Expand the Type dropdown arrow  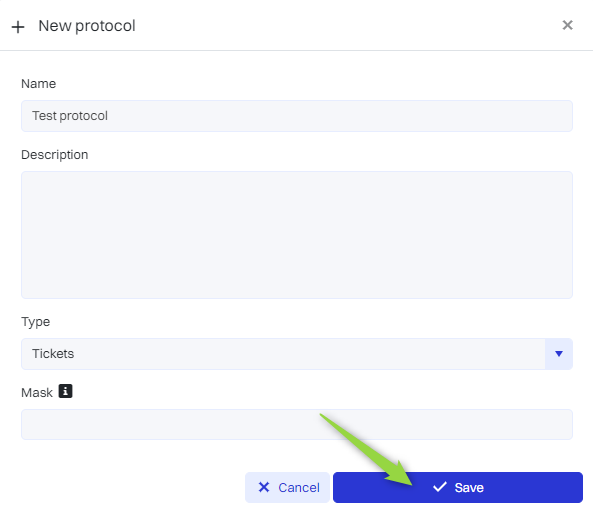(x=559, y=354)
